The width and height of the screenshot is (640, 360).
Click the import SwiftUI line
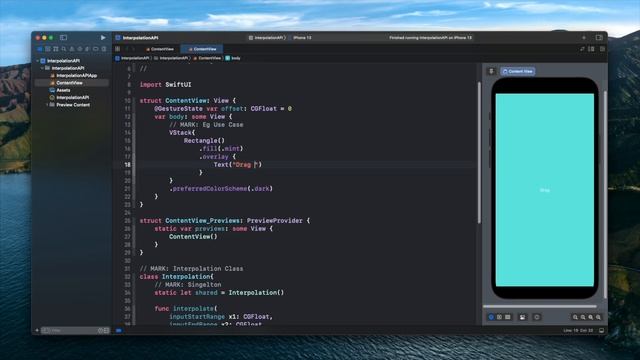[x=165, y=84]
